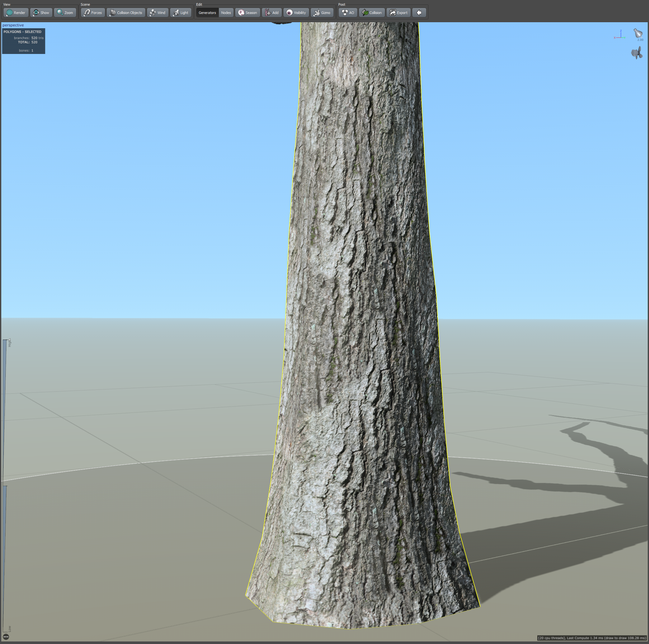This screenshot has height=644, width=649.
Task: Click the fan wind widget in viewport
Action: point(637,53)
